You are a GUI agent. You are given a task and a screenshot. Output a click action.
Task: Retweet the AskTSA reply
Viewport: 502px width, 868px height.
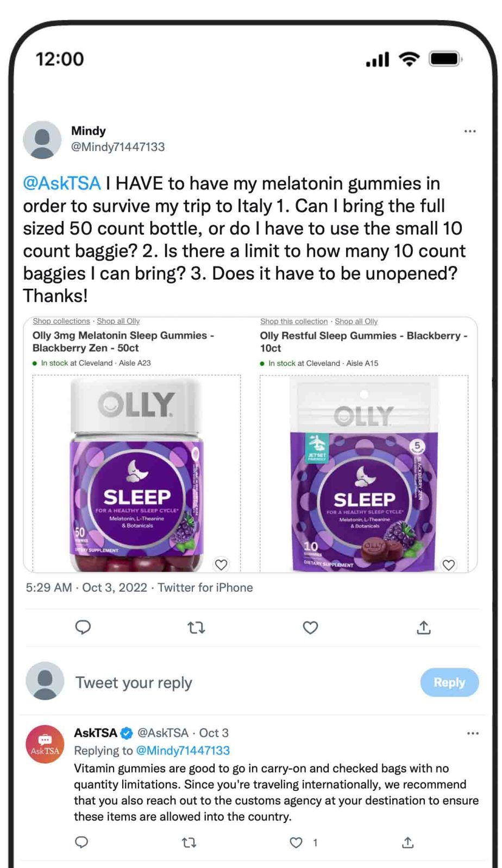pyautogui.click(x=189, y=842)
